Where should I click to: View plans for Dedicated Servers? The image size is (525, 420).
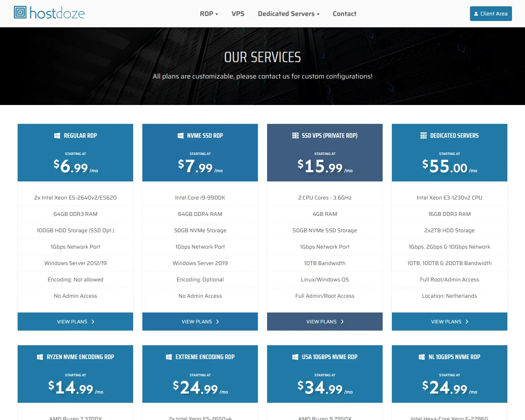[x=449, y=321]
